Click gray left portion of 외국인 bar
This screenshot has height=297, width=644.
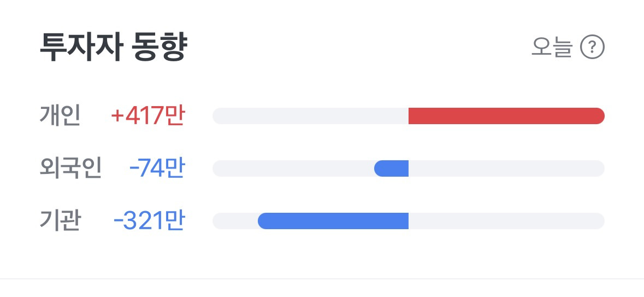293,168
